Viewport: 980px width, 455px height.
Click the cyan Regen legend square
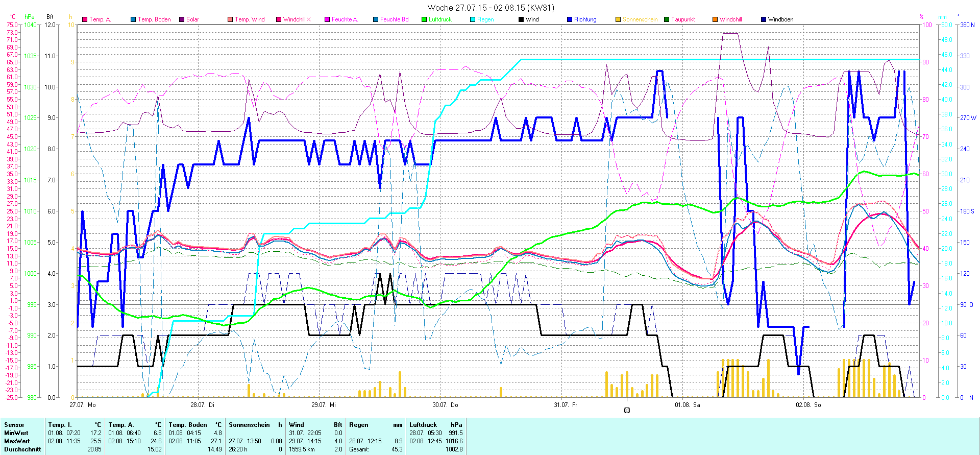click(x=473, y=19)
